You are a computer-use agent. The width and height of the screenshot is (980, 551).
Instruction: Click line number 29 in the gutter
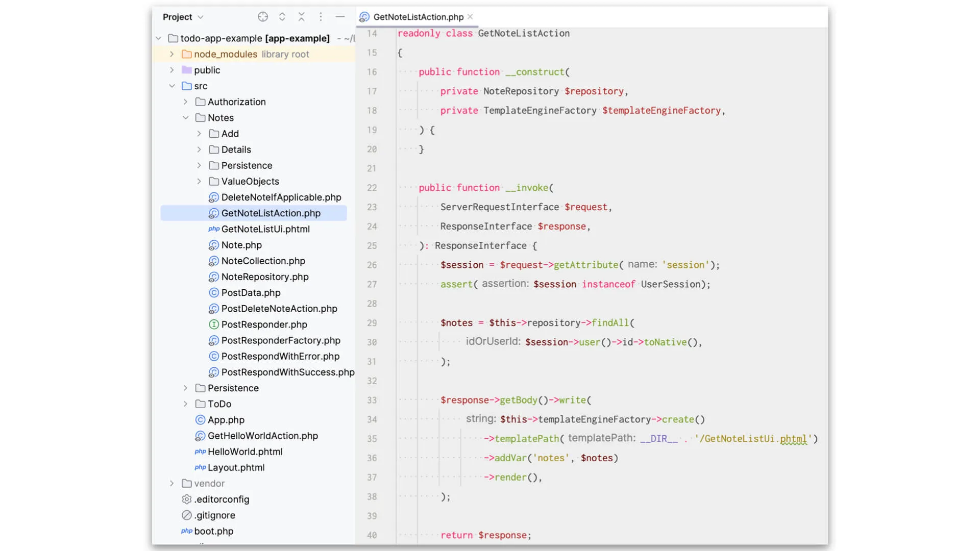pyautogui.click(x=372, y=322)
